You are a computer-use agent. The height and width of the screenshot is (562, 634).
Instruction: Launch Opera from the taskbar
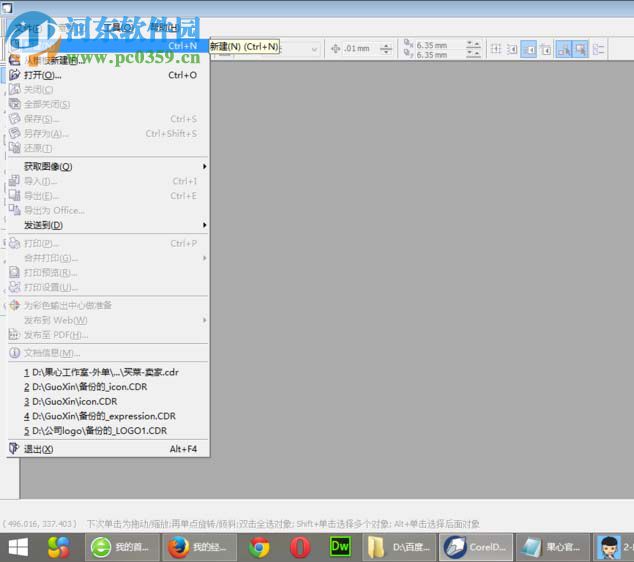[x=300, y=547]
